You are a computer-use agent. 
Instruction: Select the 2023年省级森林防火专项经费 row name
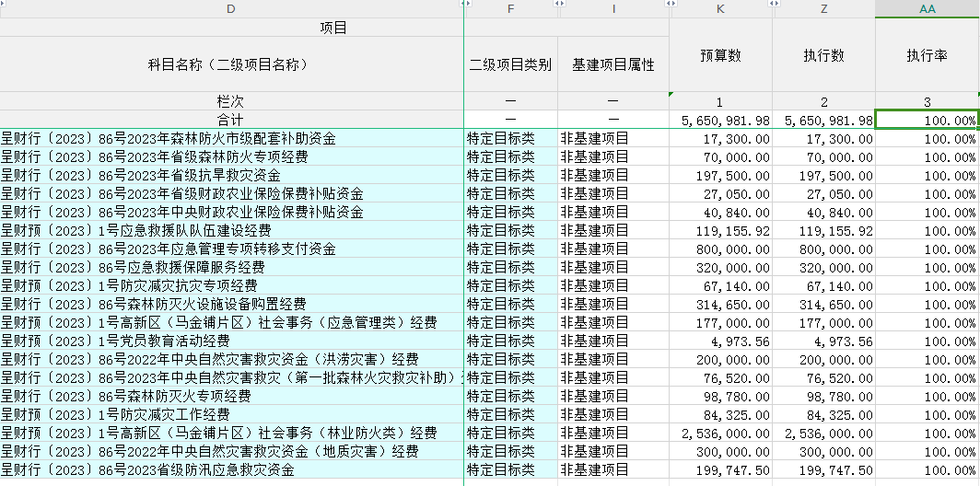(231, 156)
